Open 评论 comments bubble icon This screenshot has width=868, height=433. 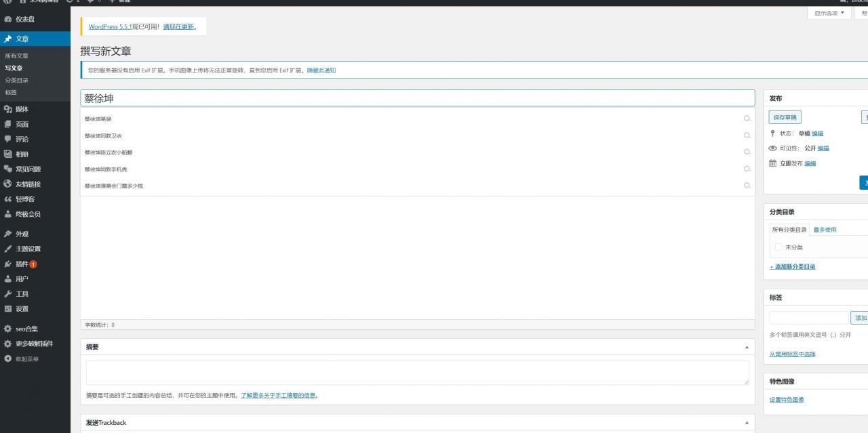point(7,139)
